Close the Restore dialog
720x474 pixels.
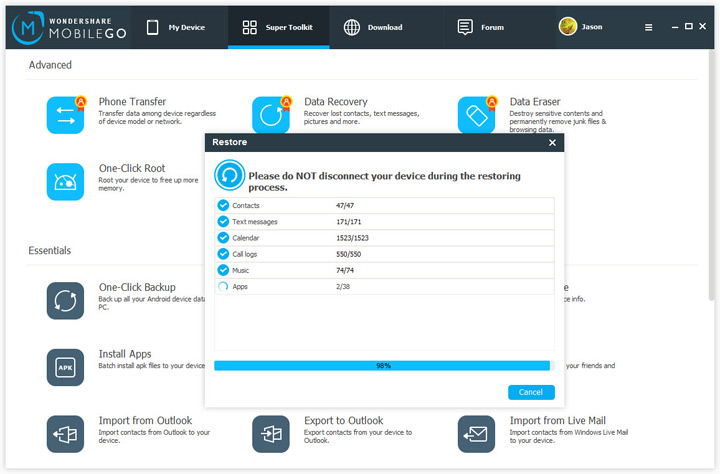[x=552, y=143]
